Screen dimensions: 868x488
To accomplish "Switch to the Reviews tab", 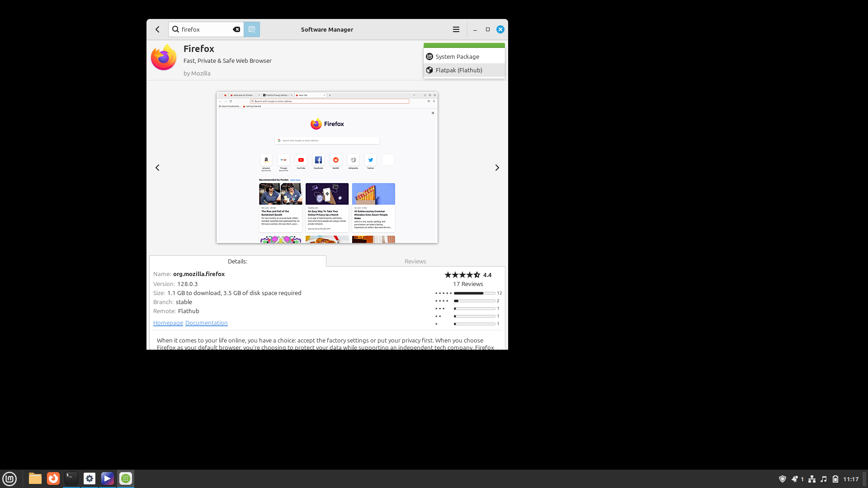I will pyautogui.click(x=415, y=261).
